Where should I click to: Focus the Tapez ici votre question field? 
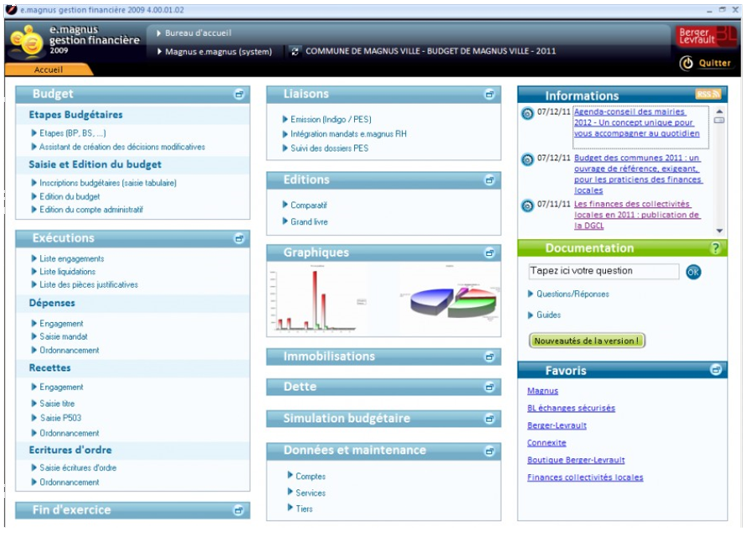pos(603,271)
